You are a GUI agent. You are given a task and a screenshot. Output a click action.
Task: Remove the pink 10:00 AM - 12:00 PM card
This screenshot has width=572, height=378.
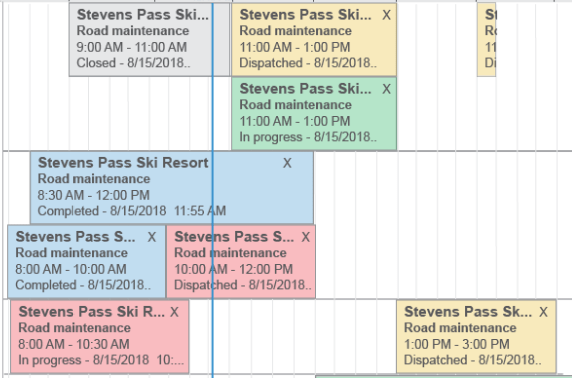click(x=306, y=237)
